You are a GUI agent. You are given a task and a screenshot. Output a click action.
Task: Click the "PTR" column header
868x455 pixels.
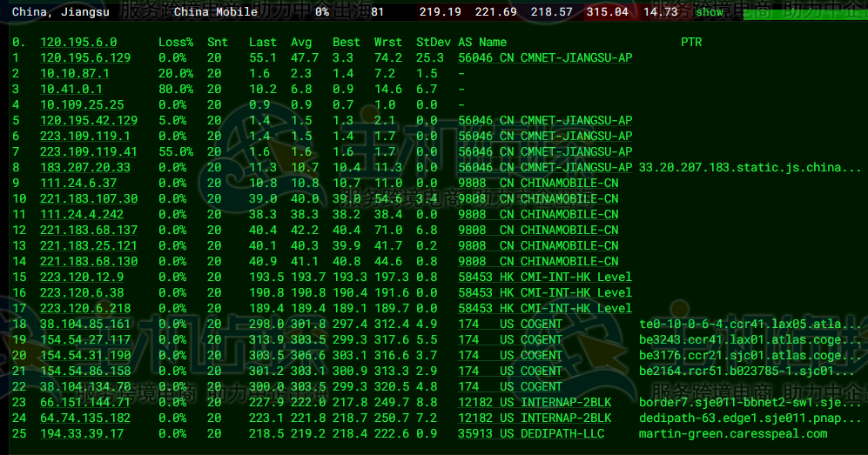click(691, 42)
